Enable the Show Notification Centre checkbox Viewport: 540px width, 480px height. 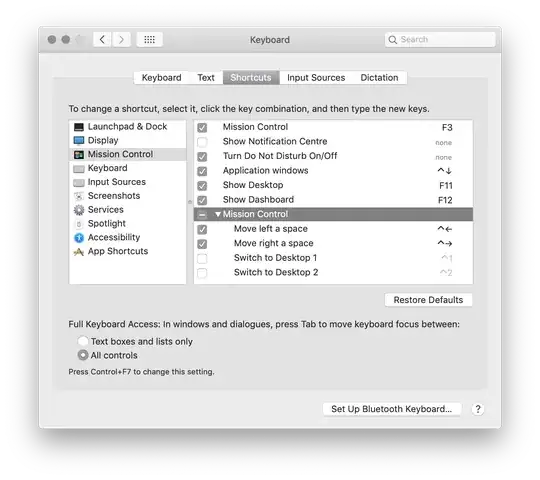202,142
